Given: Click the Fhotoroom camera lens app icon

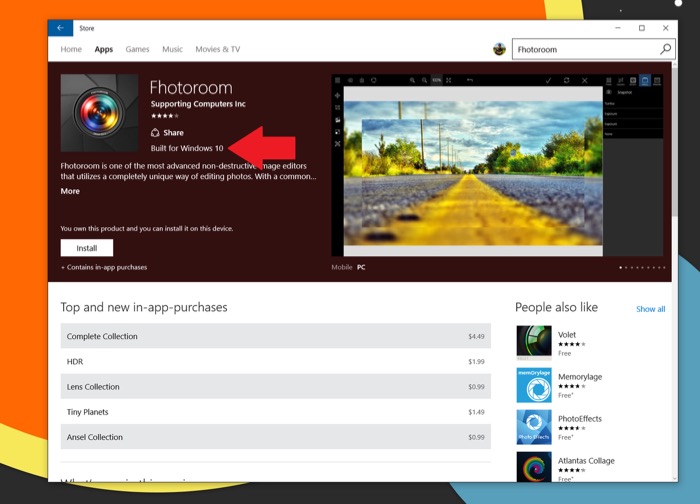Looking at the screenshot, I should 99,113.
